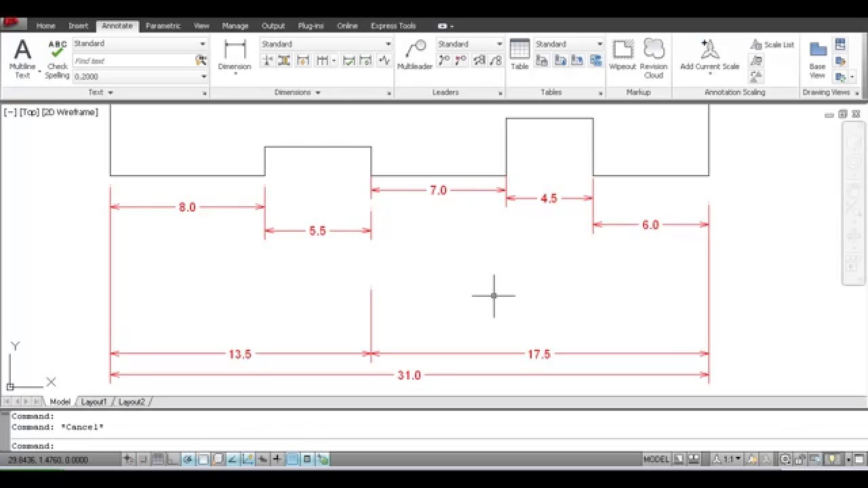The image size is (868, 488).
Task: Click the Add/Delete Scales icon below Scale List
Action: click(x=756, y=60)
